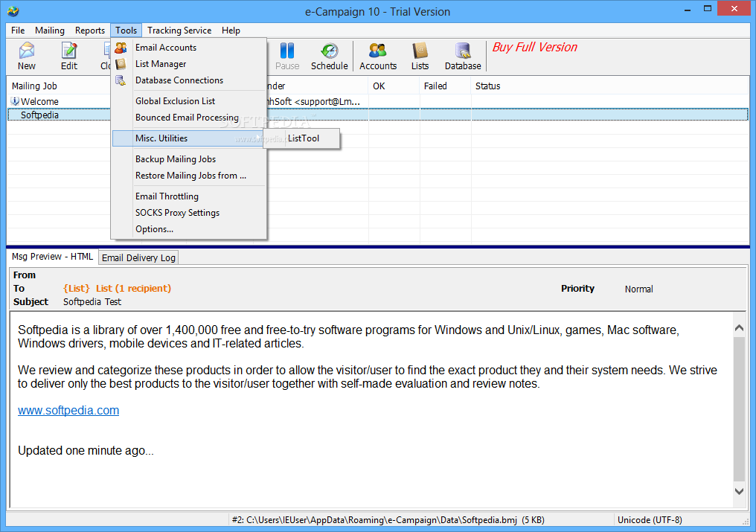The width and height of the screenshot is (756, 532).
Task: Open the Schedule toolbar icon
Action: tap(330, 56)
